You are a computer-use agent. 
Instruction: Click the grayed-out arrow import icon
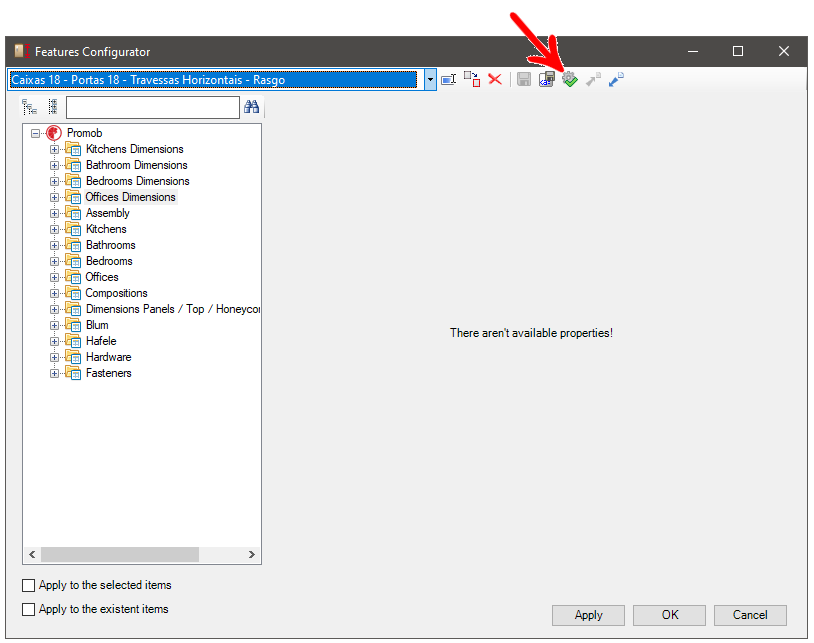tap(593, 79)
